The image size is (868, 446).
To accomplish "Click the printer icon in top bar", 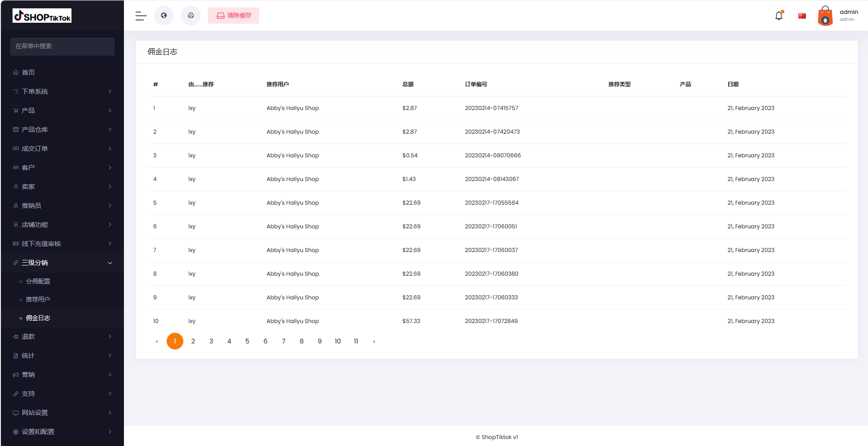I will tap(191, 16).
